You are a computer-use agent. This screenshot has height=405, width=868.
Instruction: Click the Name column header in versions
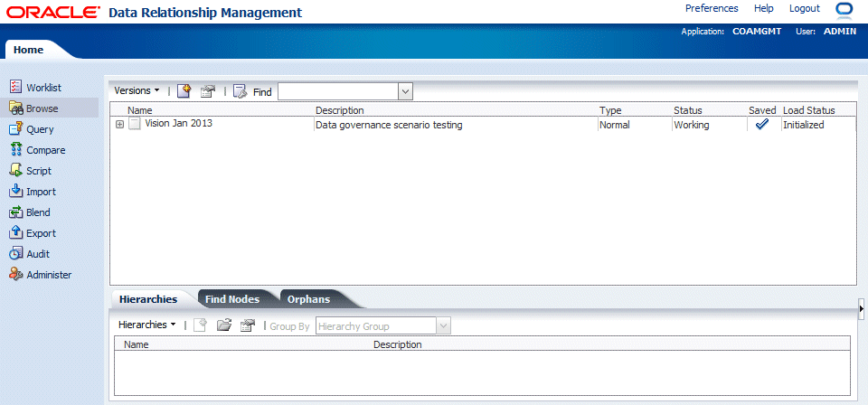click(x=139, y=110)
